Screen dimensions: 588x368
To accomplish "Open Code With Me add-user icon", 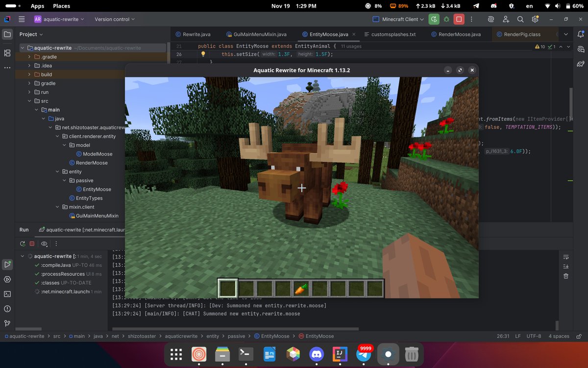I will [506, 19].
